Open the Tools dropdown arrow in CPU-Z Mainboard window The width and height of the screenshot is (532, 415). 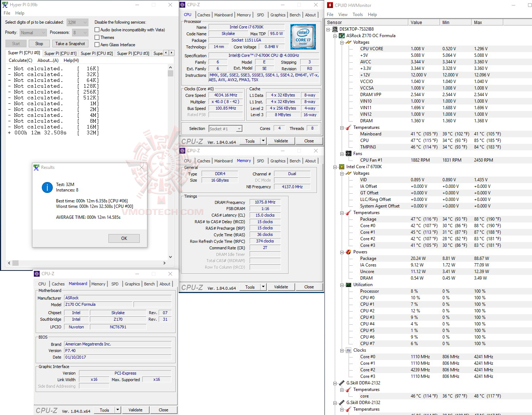click(118, 410)
